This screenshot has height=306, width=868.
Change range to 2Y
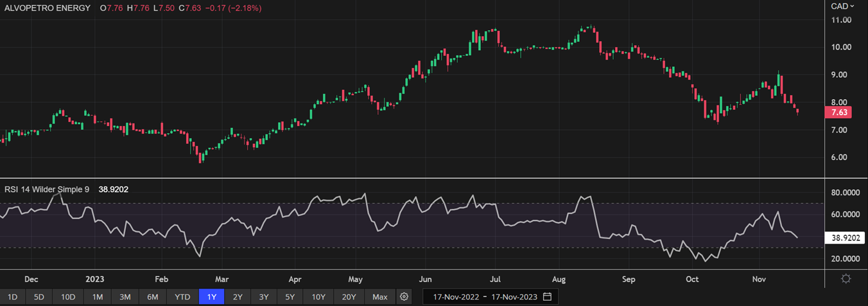pos(238,297)
